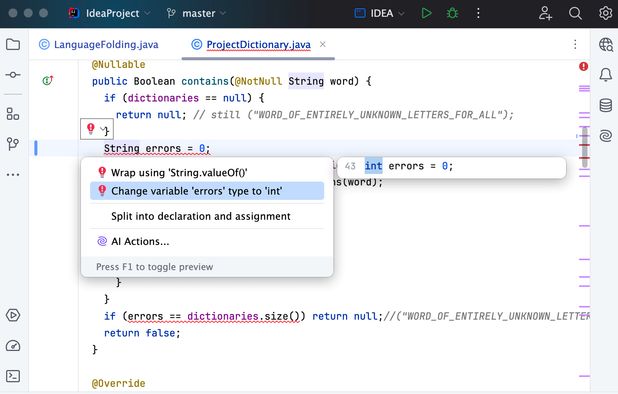Open editor tabs options menu

[575, 45]
